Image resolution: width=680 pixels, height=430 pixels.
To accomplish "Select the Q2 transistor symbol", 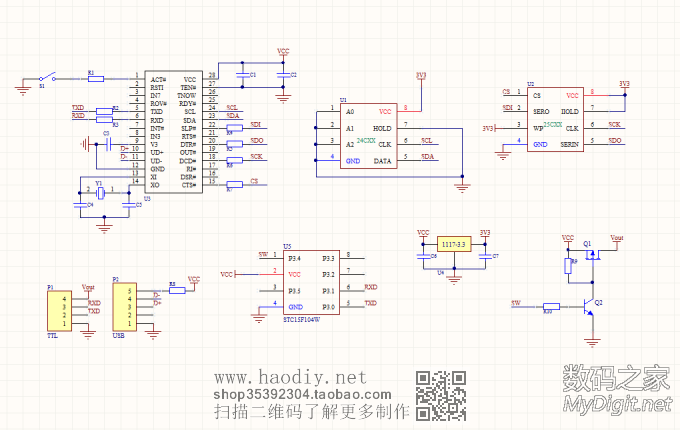I will pyautogui.click(x=589, y=308).
